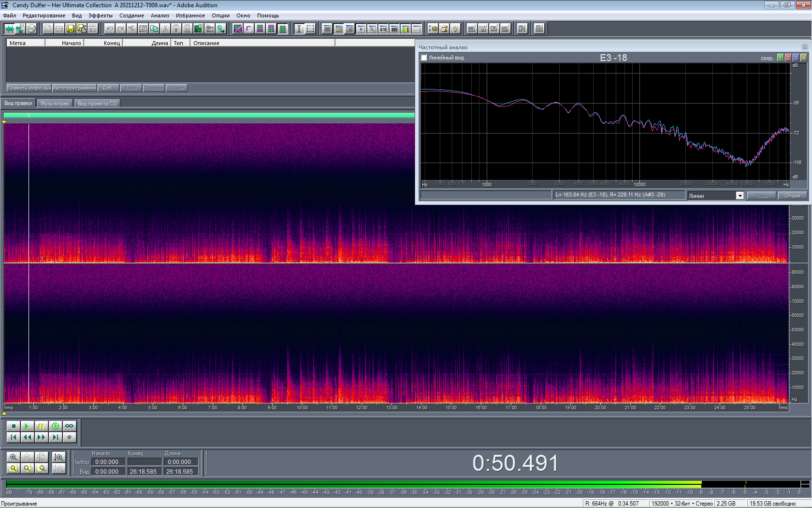Close the Частотный анализ panel

[805, 47]
